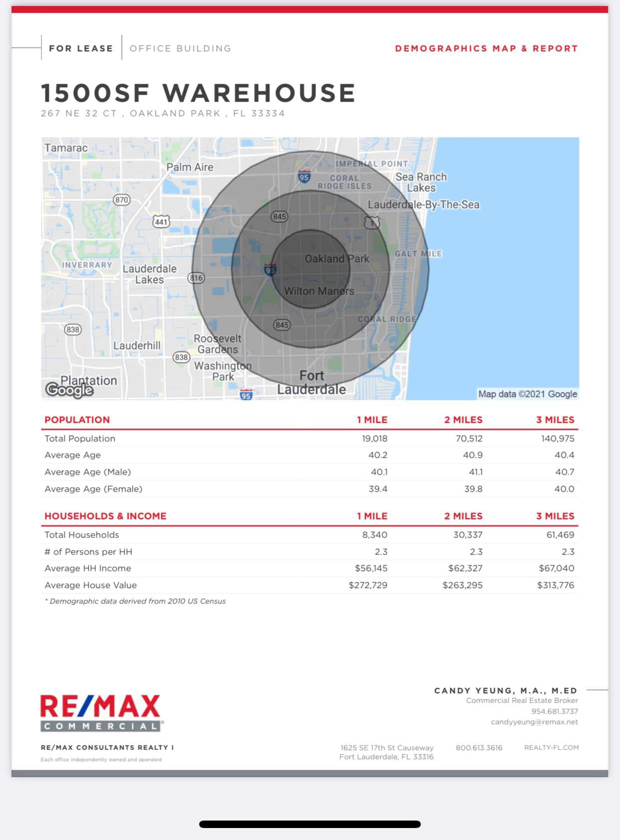Tap the Google logo on the map

point(69,390)
